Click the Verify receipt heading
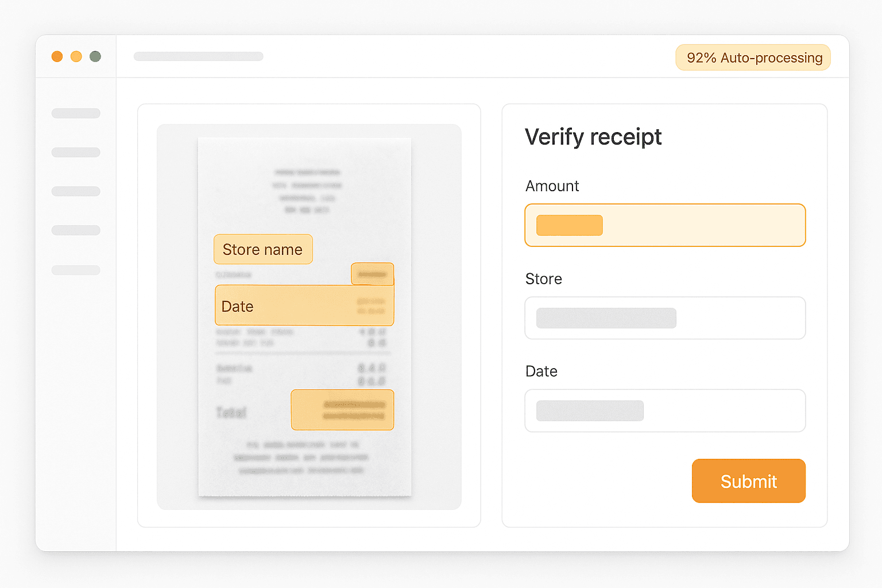Image resolution: width=882 pixels, height=588 pixels. (593, 137)
